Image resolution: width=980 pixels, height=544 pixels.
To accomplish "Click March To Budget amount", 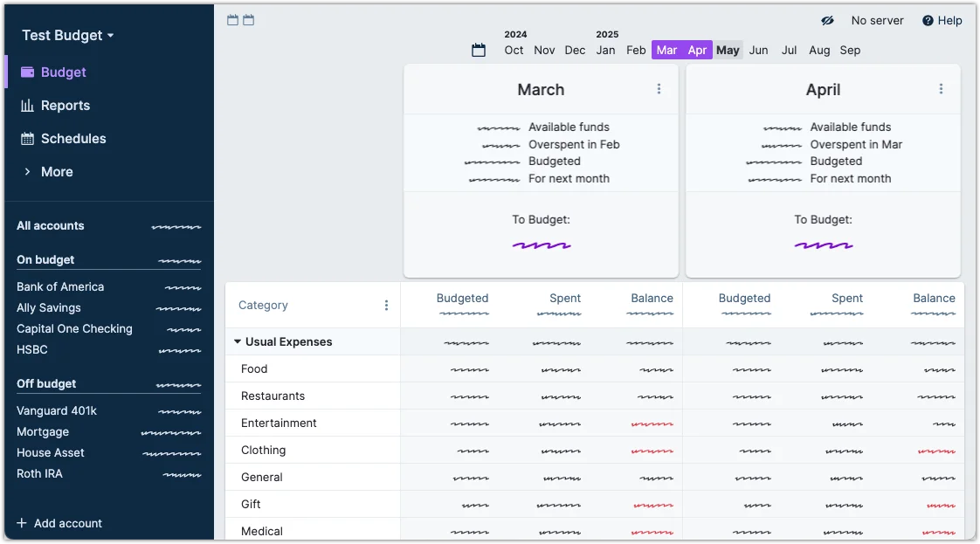I will (542, 245).
